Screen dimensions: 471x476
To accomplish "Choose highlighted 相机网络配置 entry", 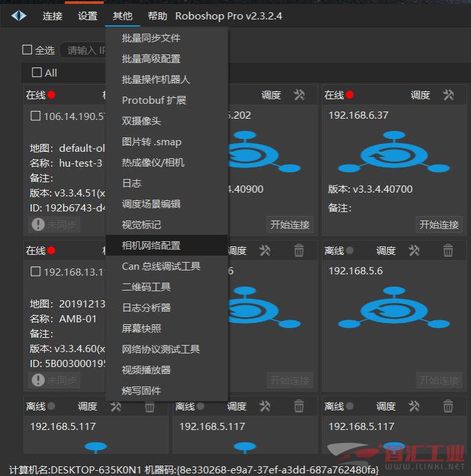I will click(x=167, y=245).
